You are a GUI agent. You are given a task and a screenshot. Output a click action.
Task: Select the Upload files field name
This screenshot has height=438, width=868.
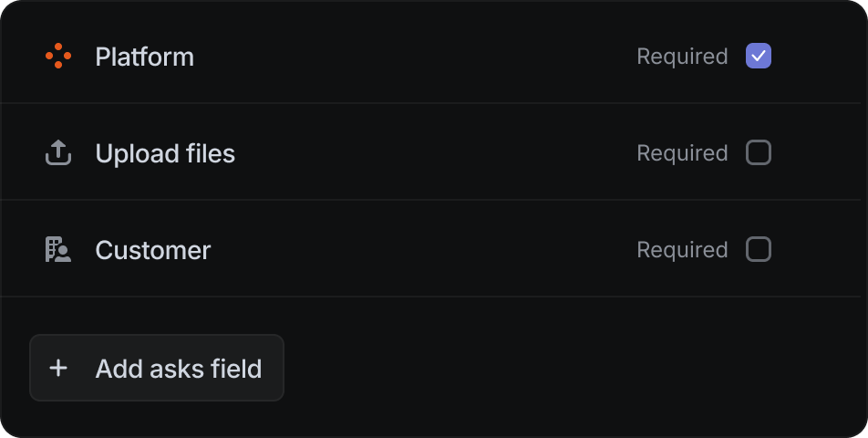point(165,153)
